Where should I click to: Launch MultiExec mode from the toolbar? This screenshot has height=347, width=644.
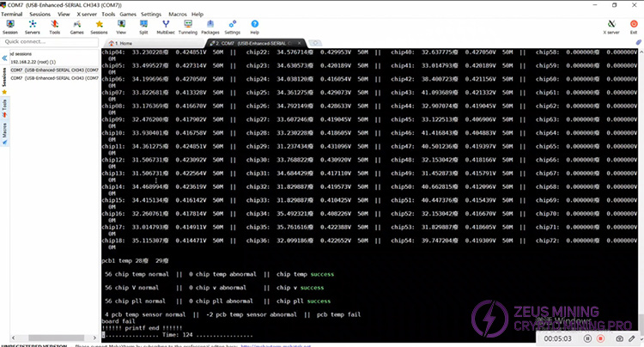coord(165,26)
